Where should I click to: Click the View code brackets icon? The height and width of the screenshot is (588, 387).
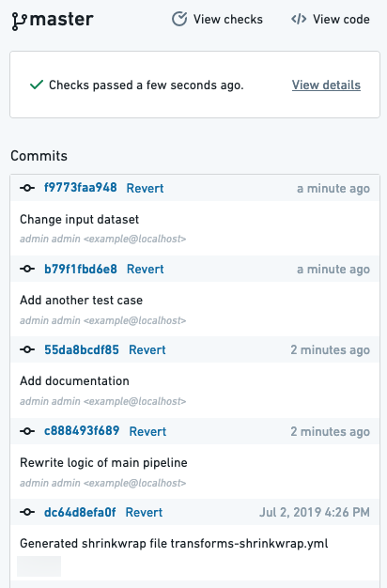point(299,19)
